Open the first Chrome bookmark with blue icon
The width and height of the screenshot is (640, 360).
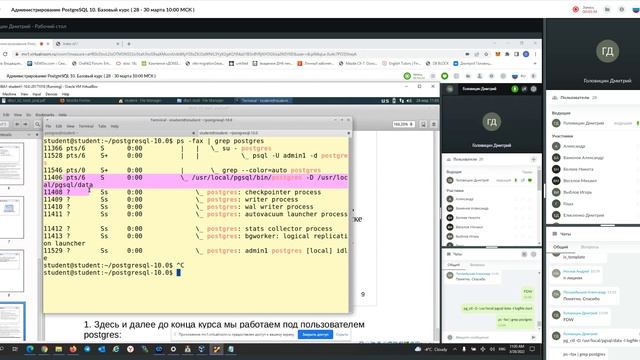click(x=47, y=63)
